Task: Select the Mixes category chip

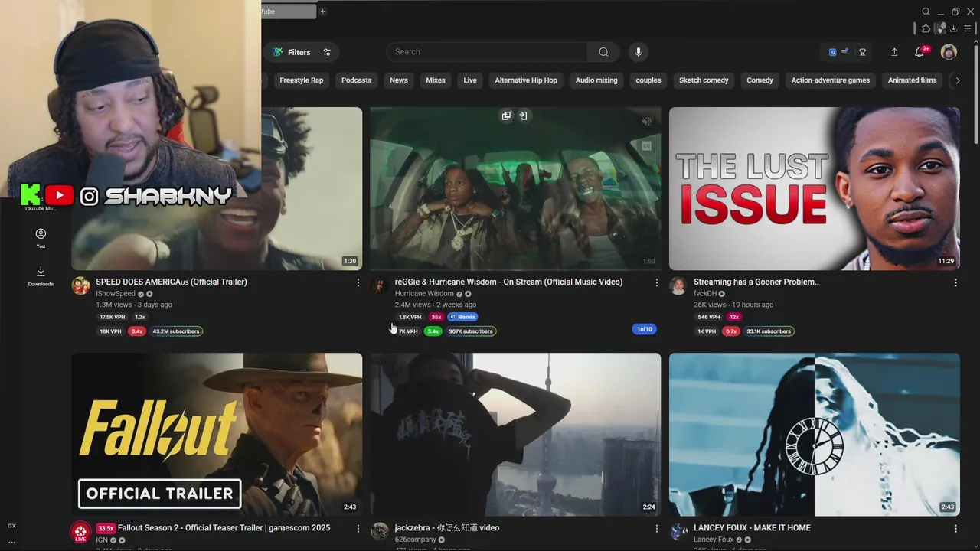Action: click(x=436, y=80)
